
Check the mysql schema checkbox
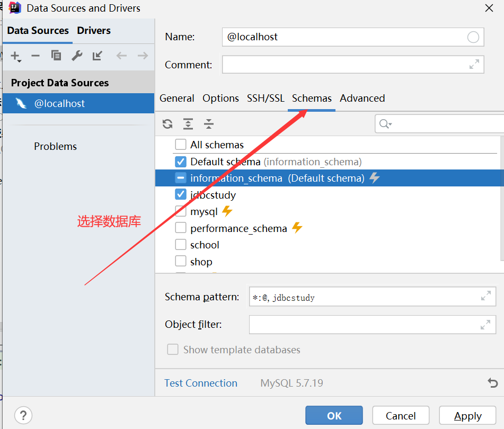(181, 211)
